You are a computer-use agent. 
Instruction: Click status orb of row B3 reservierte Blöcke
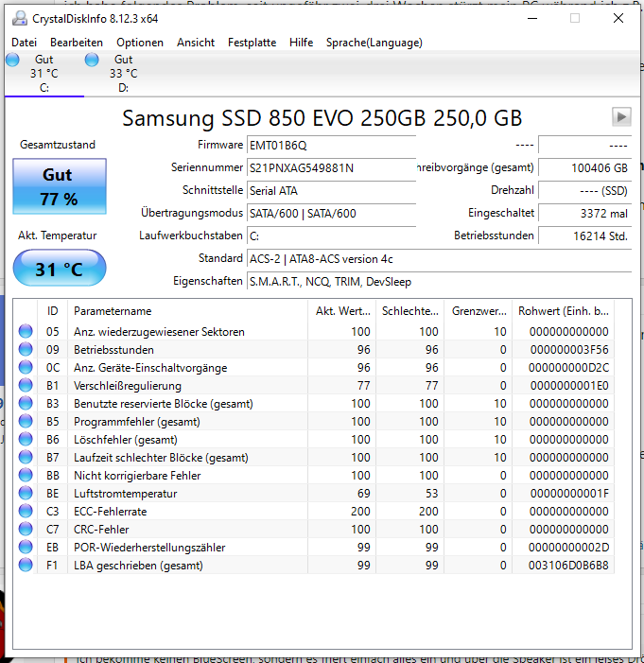point(26,403)
